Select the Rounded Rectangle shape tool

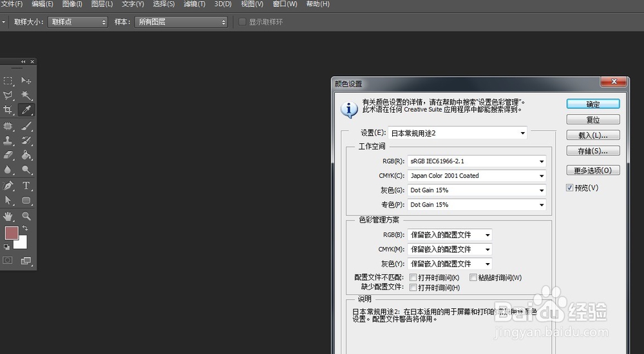(26, 201)
